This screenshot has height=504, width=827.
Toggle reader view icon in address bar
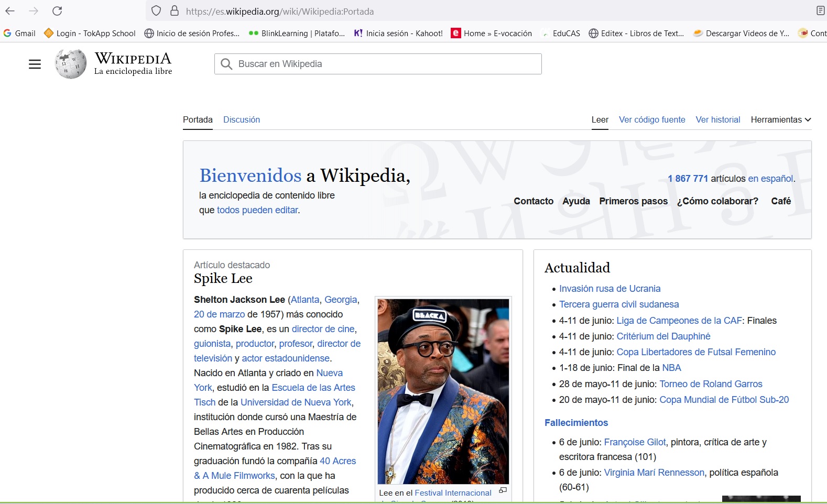pyautogui.click(x=820, y=11)
